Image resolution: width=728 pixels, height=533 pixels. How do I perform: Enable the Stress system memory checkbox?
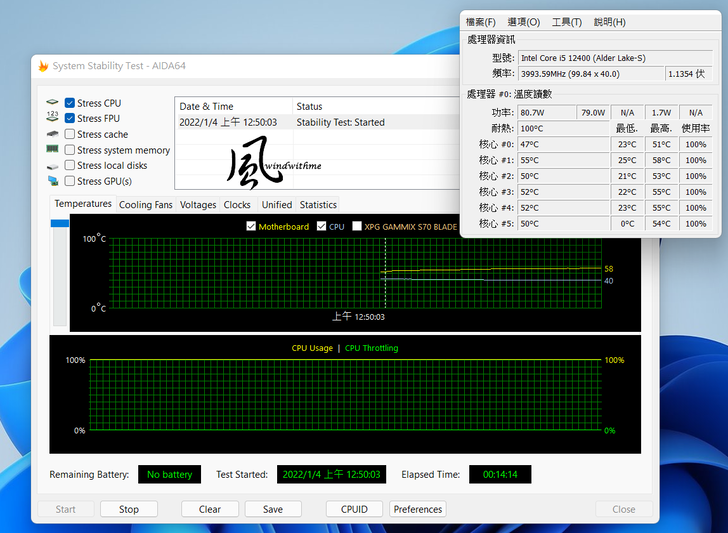pos(70,150)
